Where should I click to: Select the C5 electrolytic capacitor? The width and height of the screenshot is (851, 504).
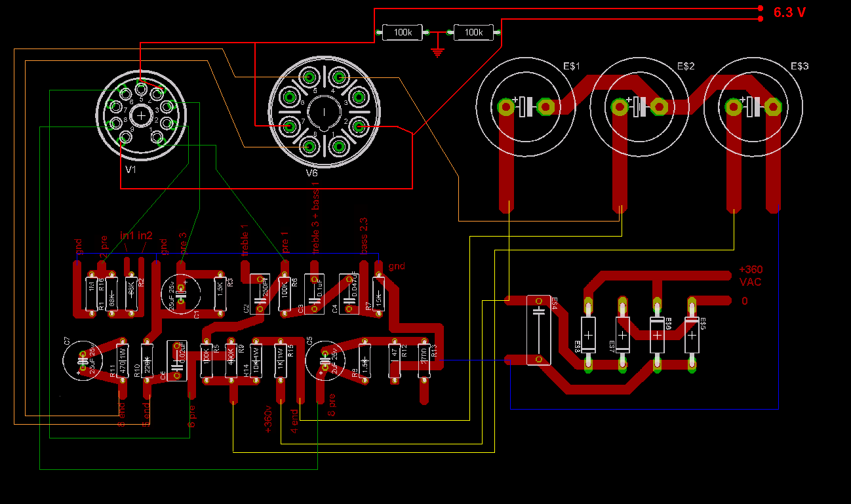[x=325, y=360]
